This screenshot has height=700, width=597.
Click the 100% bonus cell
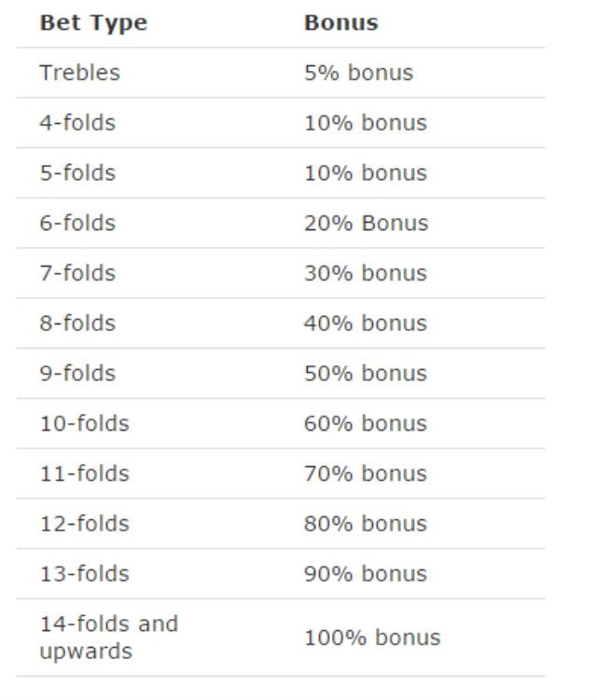pos(372,637)
